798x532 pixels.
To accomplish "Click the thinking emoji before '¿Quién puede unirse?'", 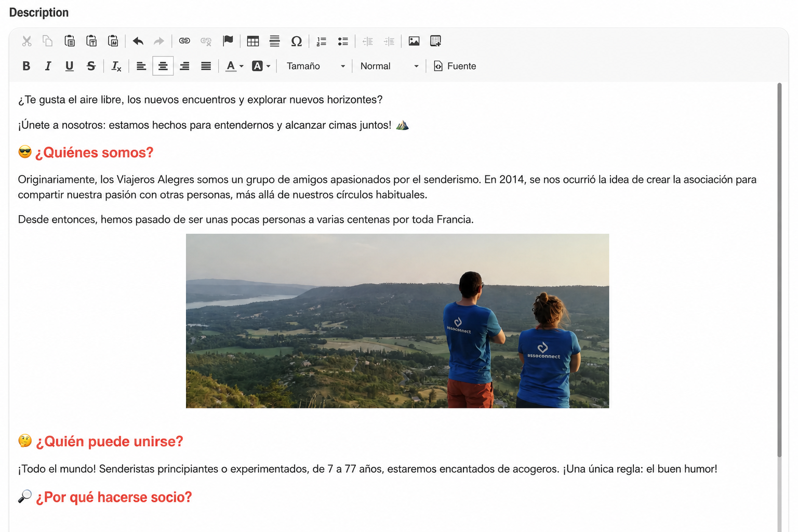I will click(x=25, y=441).
